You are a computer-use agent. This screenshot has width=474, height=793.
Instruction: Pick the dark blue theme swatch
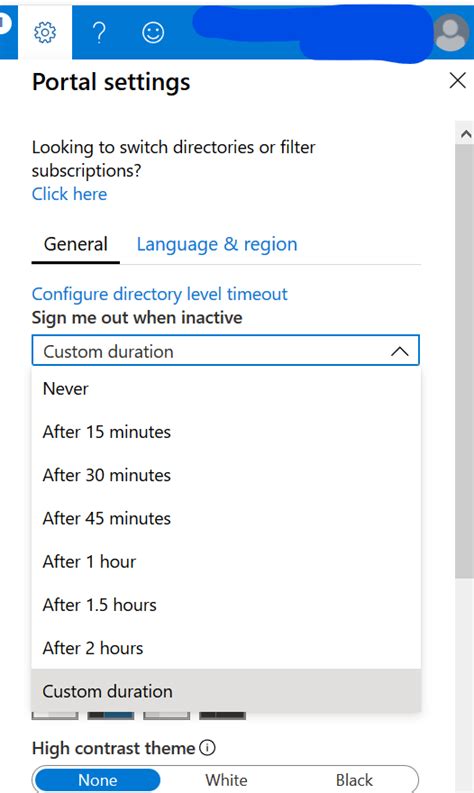pos(111,715)
